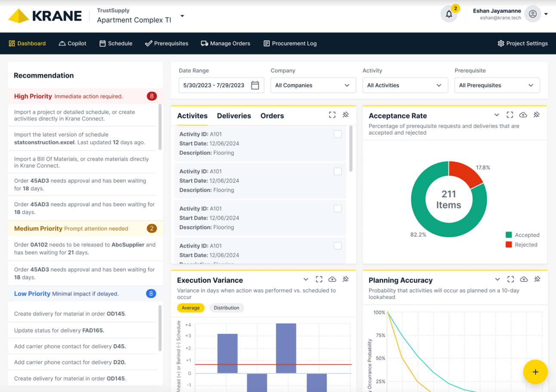
Task: Select the third A101 activity checkbox
Action: pyautogui.click(x=338, y=209)
